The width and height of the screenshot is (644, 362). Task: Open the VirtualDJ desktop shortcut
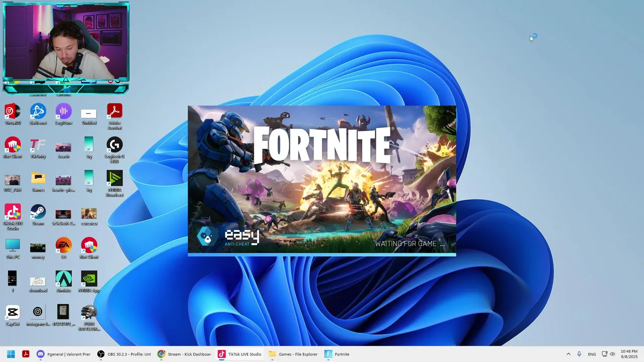tap(13, 114)
